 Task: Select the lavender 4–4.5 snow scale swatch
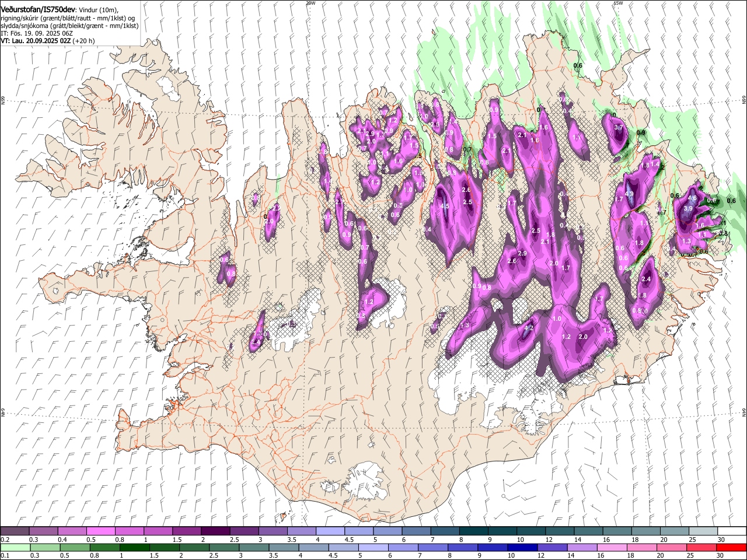(x=330, y=531)
